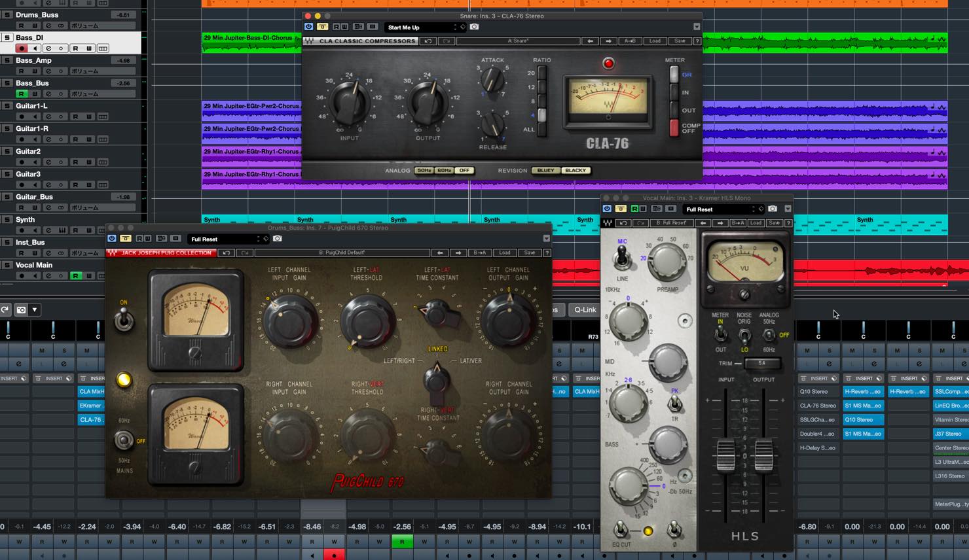Click B→A copy button in Kramer HLS
Screen dimensions: 969x560
point(738,223)
